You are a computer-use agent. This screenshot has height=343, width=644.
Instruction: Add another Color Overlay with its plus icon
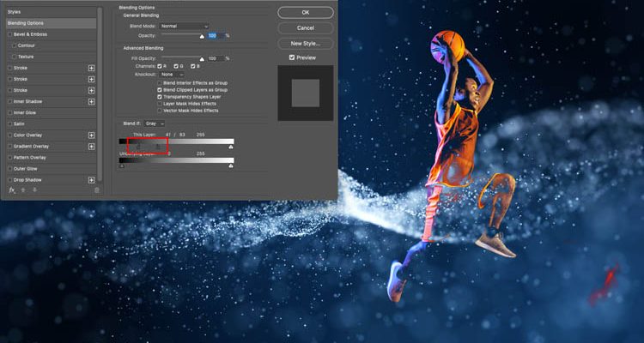91,135
